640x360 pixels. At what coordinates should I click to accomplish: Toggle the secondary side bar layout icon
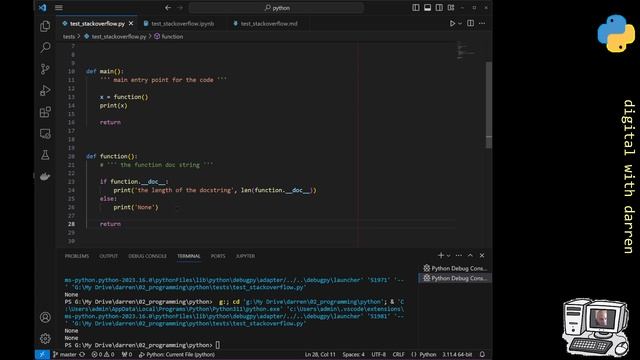439,7
